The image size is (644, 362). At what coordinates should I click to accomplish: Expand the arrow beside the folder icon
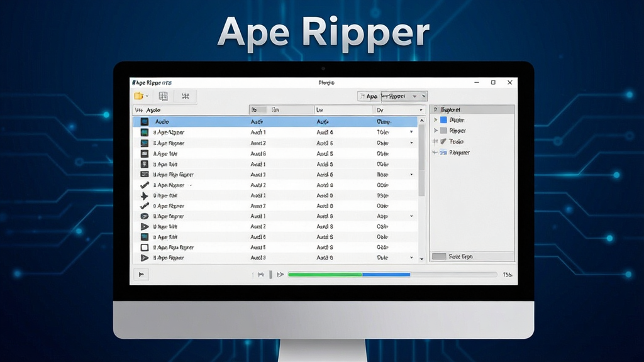[x=147, y=96]
